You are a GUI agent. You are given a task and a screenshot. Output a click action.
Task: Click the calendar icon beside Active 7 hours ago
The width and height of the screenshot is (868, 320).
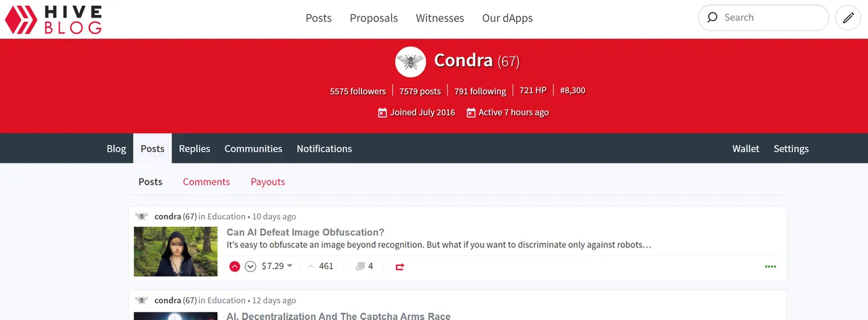[x=471, y=113]
